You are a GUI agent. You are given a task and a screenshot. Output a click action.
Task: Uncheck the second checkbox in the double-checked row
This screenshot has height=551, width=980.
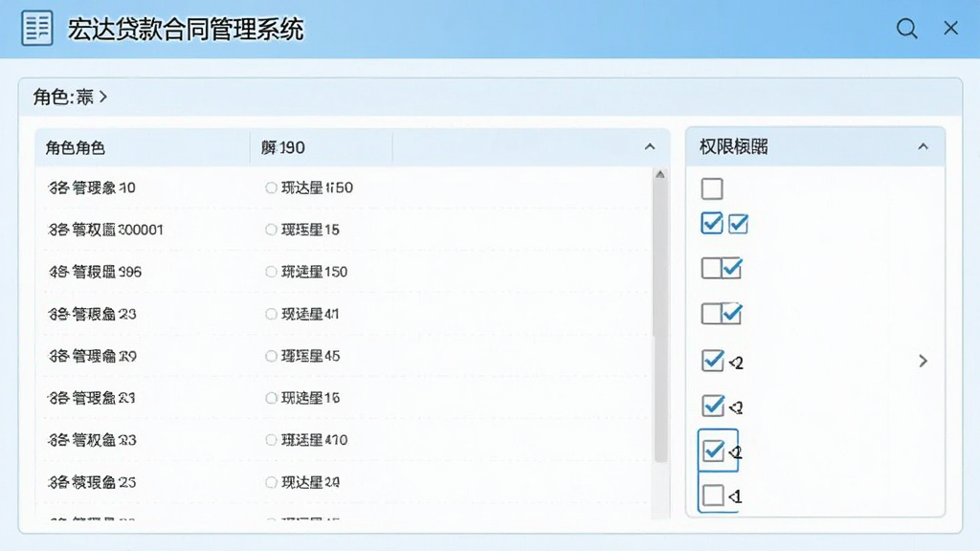[738, 224]
